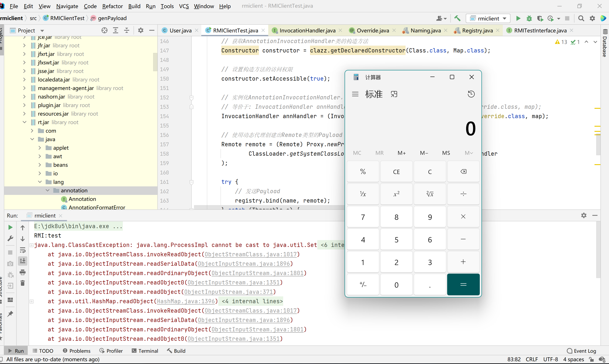Switch to InvocationHandler.java tab

click(x=307, y=30)
